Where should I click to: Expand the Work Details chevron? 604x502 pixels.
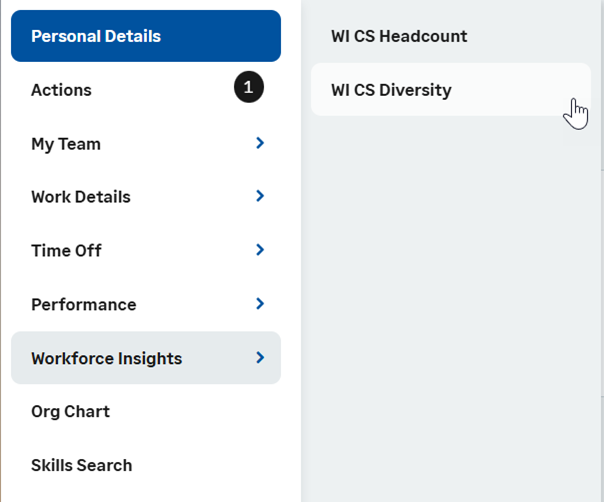pyautogui.click(x=260, y=196)
